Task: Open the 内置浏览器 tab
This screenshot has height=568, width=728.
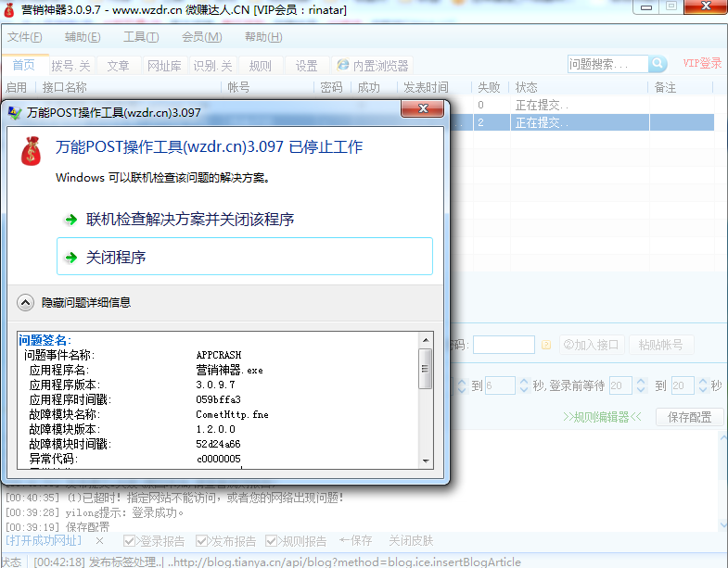Action: pos(373,66)
